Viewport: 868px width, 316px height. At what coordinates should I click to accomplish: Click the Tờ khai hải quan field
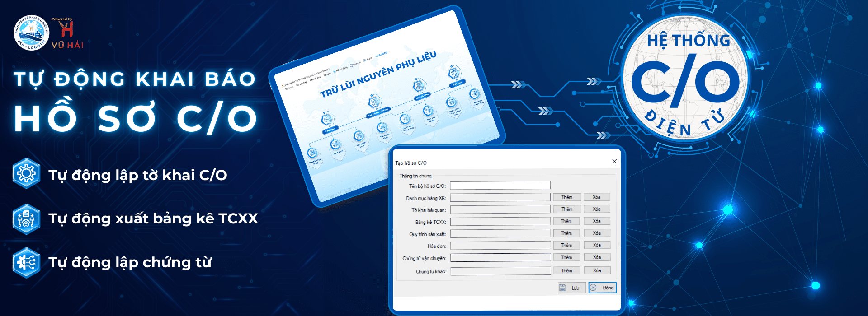500,209
